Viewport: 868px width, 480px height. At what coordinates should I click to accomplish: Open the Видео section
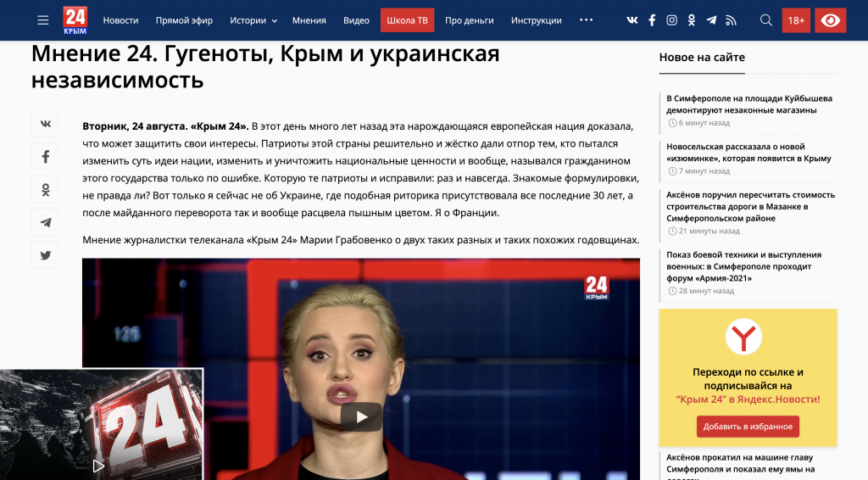(356, 20)
